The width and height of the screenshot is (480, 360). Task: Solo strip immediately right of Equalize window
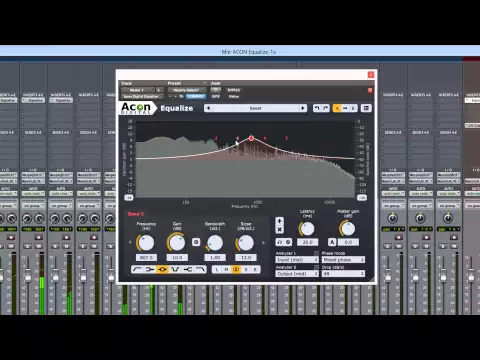pyautogui.click(x=388, y=246)
